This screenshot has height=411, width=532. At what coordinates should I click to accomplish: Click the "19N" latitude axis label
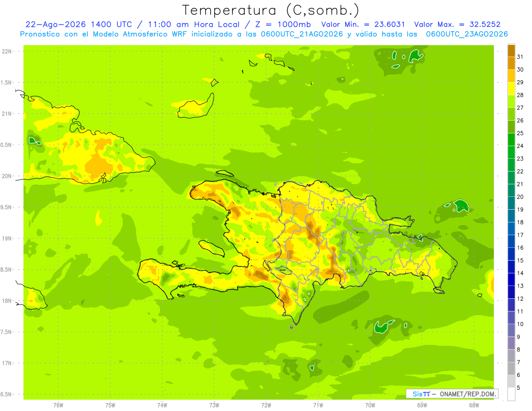point(6,239)
